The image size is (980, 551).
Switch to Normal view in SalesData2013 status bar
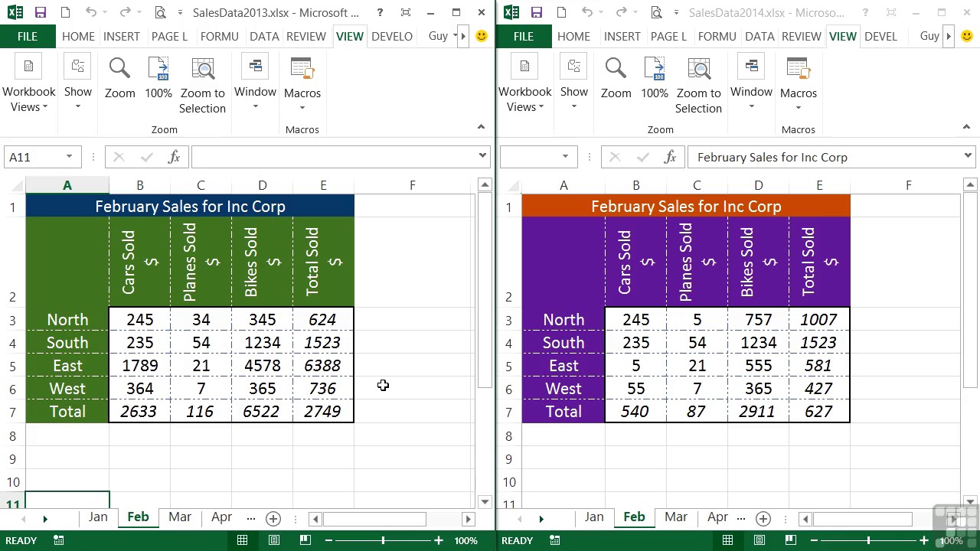tap(242, 540)
